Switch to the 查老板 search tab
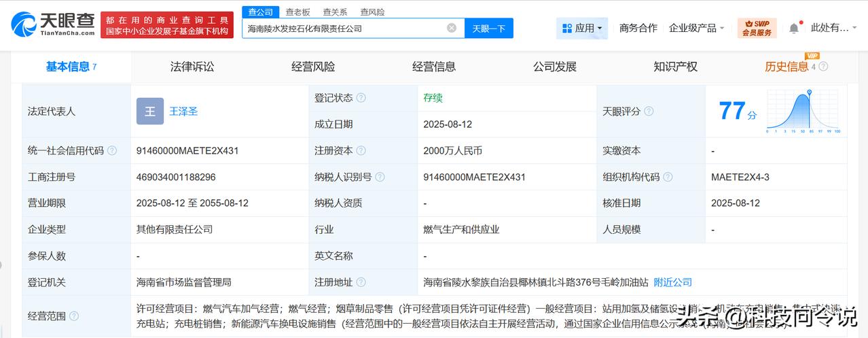Image resolution: width=868 pixels, height=338 pixels. coord(298,12)
